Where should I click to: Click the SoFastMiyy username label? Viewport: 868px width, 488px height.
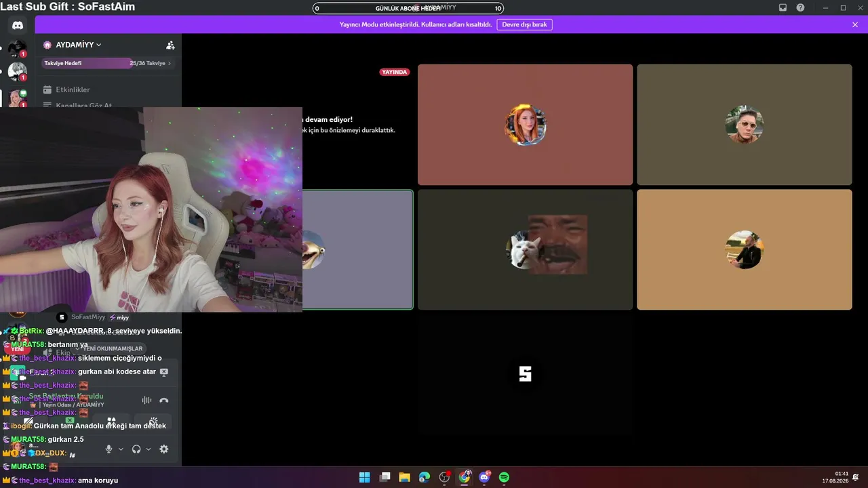coord(88,317)
